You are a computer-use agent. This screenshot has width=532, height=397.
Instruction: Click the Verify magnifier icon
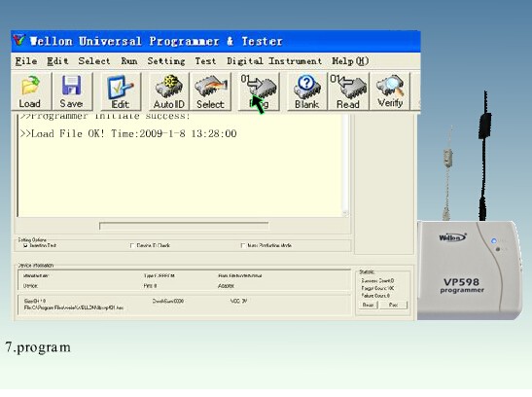(390, 91)
